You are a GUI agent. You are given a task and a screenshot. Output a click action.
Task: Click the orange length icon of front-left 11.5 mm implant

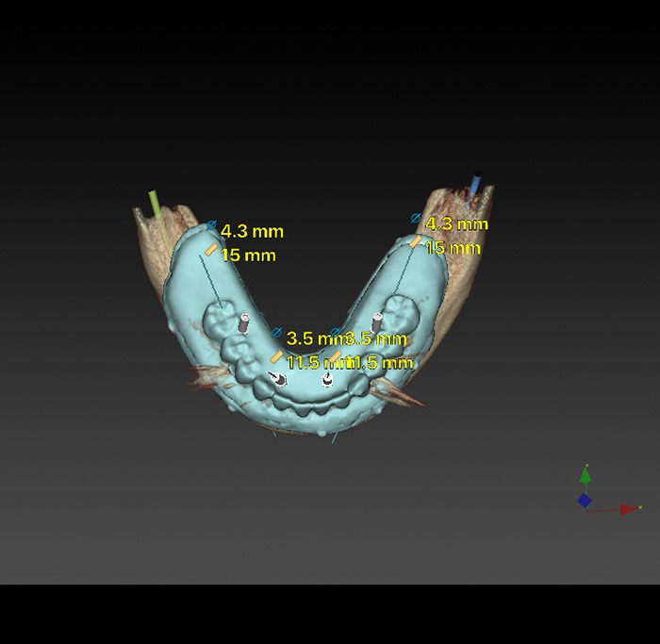[276, 356]
